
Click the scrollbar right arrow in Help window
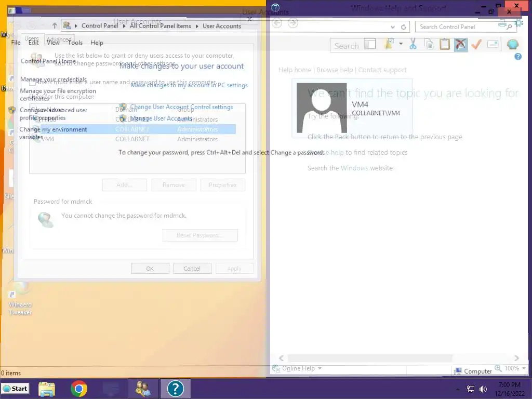point(516,358)
